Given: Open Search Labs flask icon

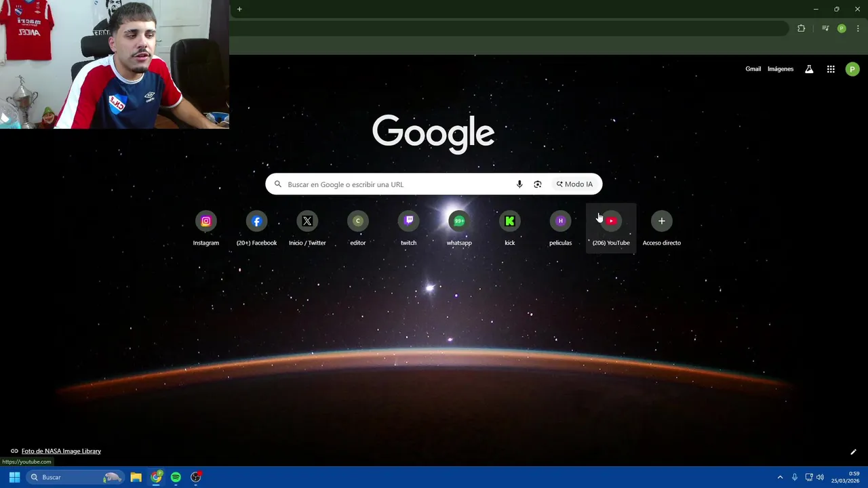Looking at the screenshot, I should [x=809, y=69].
